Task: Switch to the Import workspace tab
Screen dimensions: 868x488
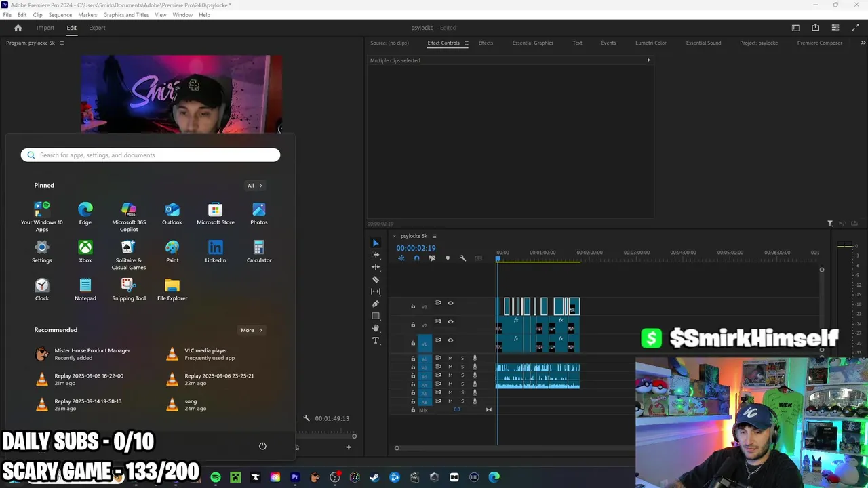Action: point(45,28)
